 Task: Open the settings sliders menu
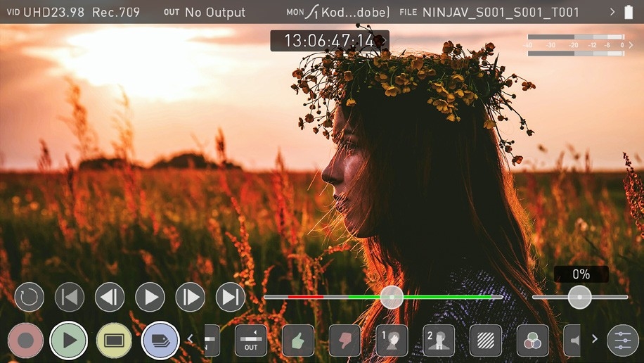point(623,340)
